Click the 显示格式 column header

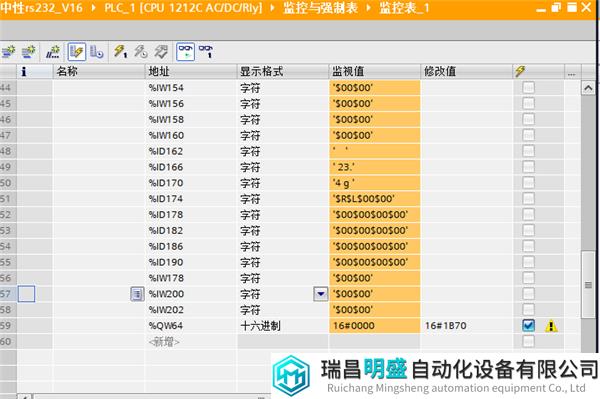pyautogui.click(x=283, y=72)
